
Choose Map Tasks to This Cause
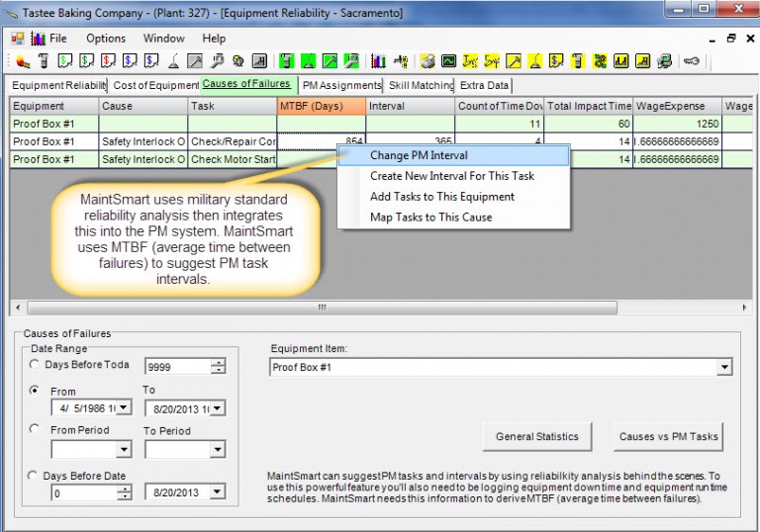click(x=453, y=218)
